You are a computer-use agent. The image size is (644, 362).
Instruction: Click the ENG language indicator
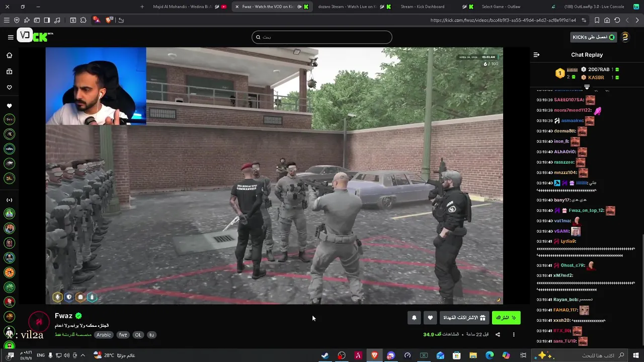(41, 355)
